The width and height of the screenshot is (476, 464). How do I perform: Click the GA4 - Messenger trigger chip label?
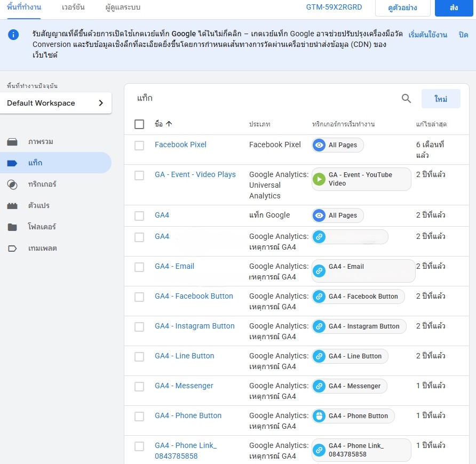(354, 386)
